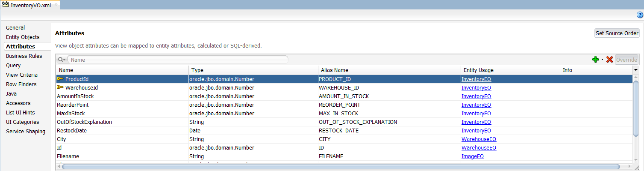Click the PRODUCT_ID alias cell
Viewport: 644px width, 171px height.
tap(389, 79)
